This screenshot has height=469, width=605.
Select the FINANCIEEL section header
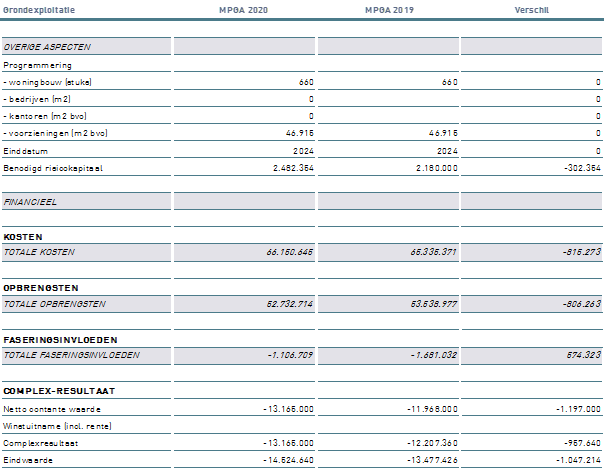[30, 201]
